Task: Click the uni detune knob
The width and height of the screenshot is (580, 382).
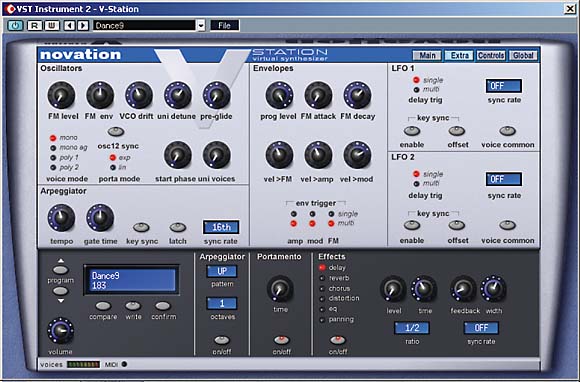Action: pos(178,95)
